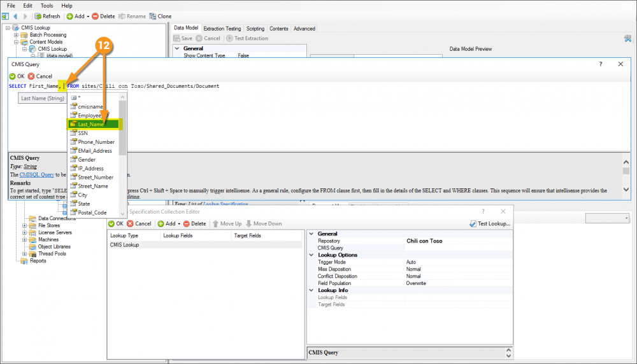The height and width of the screenshot is (364, 637).
Task: Expand the Batch Processing node
Action: point(17,35)
